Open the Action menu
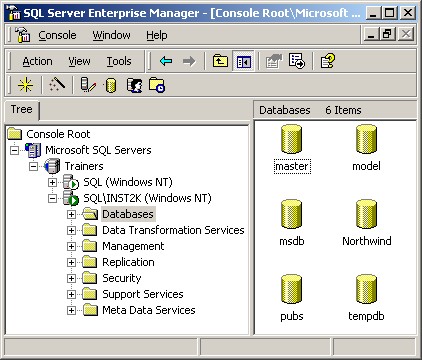This screenshot has height=360, width=422. click(37, 61)
